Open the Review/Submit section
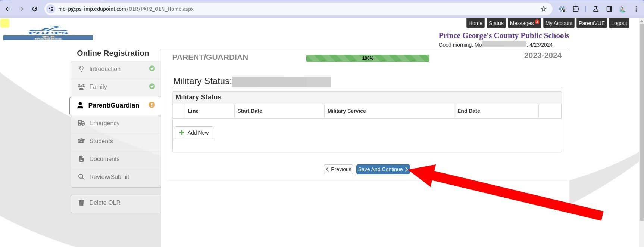The height and width of the screenshot is (247, 644). tap(109, 177)
